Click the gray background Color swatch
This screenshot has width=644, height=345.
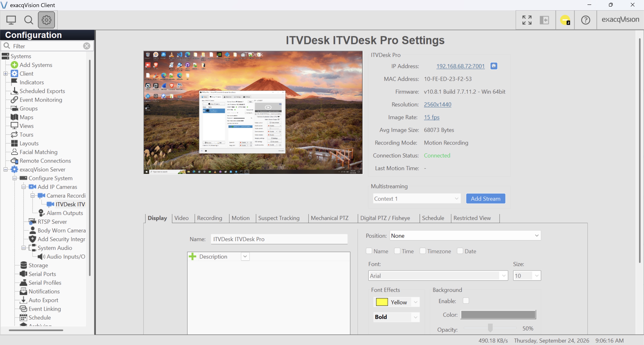click(x=498, y=315)
